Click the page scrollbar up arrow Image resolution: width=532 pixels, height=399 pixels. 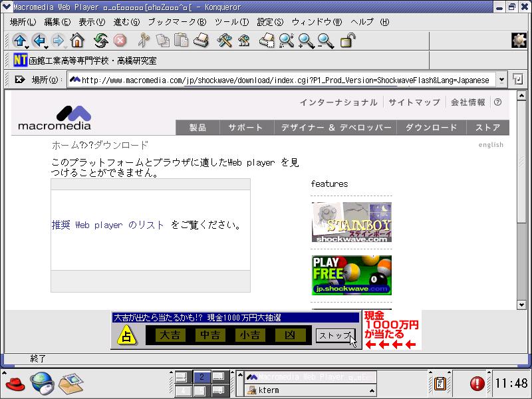click(521, 96)
